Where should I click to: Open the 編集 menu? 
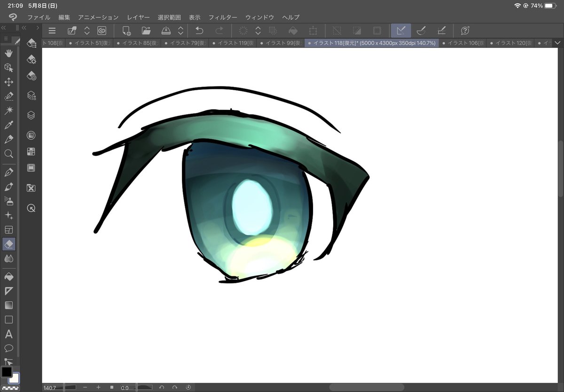click(64, 17)
